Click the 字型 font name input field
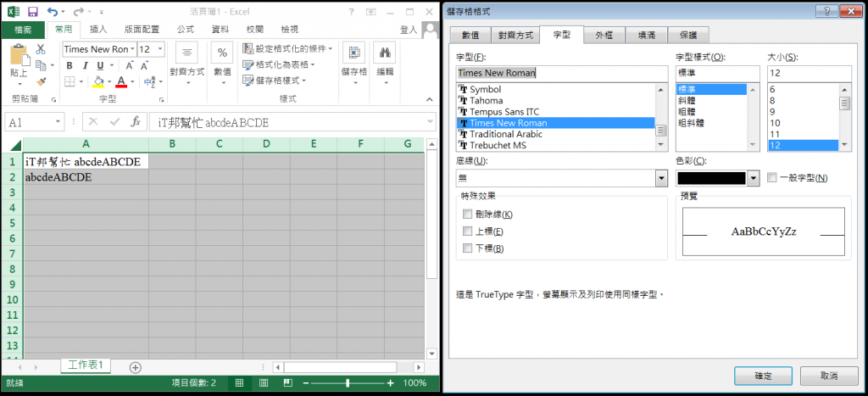 (562, 73)
